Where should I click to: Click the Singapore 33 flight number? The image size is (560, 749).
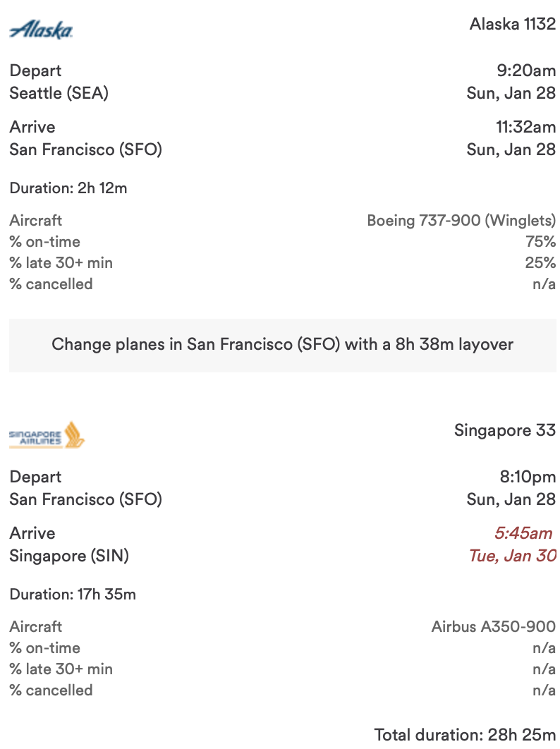(504, 430)
